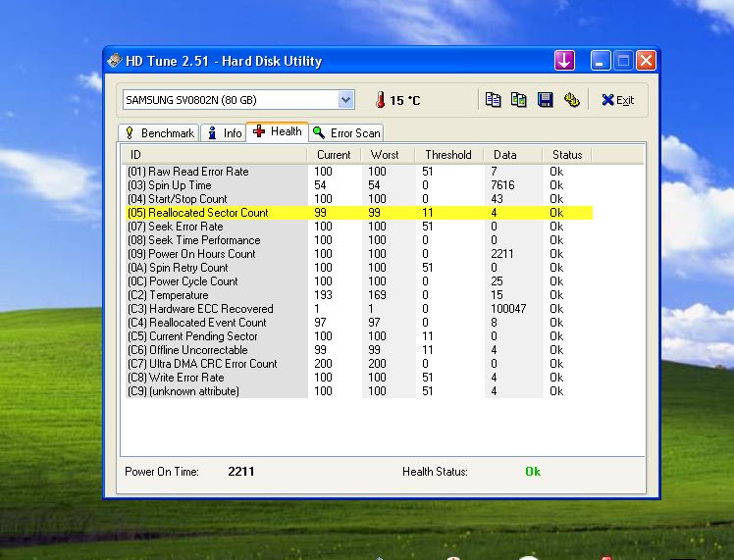Screen dimensions: 734x560
Task: Select the (C8) Write Error Rate row
Action: (359, 378)
